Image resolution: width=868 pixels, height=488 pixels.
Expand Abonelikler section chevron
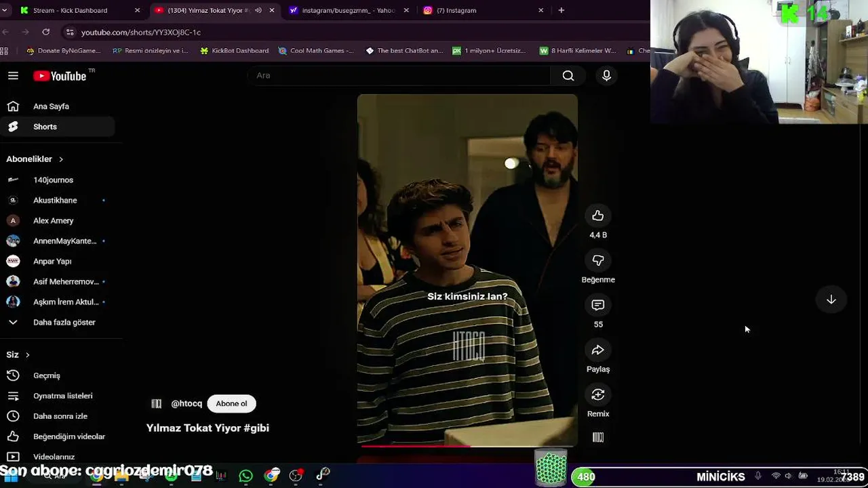pos(61,159)
